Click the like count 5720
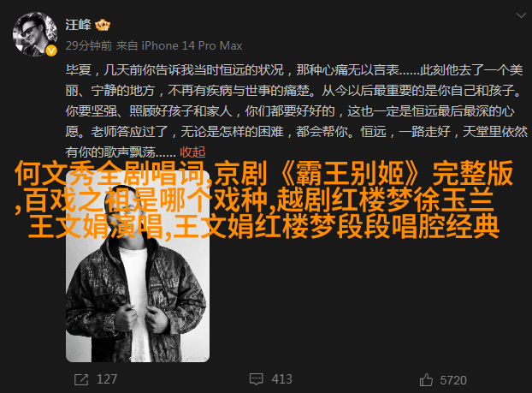The width and height of the screenshot is (532, 393). click(x=453, y=380)
